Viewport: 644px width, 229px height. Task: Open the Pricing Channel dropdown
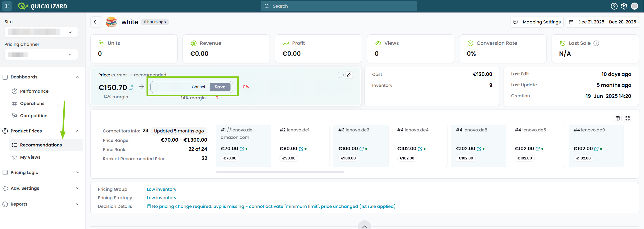pos(41,55)
